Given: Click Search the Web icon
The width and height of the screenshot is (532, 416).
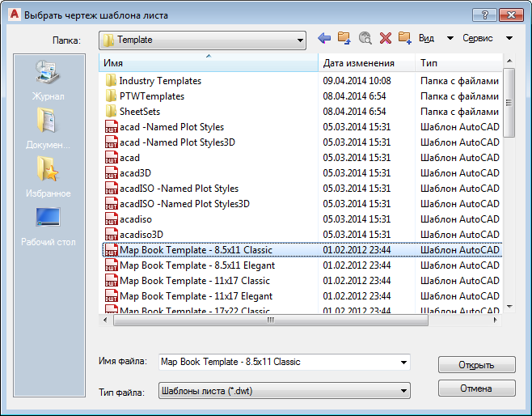Looking at the screenshot, I should 365,38.
